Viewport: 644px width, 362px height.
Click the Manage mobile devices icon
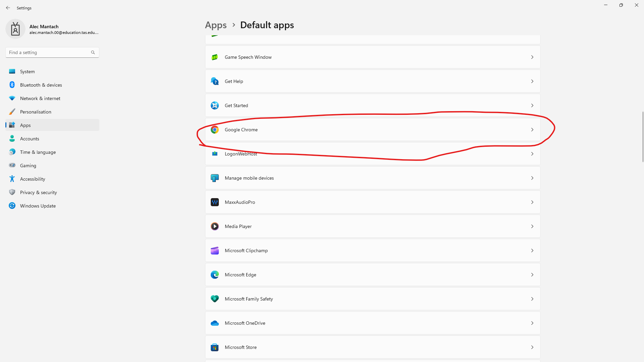215,178
